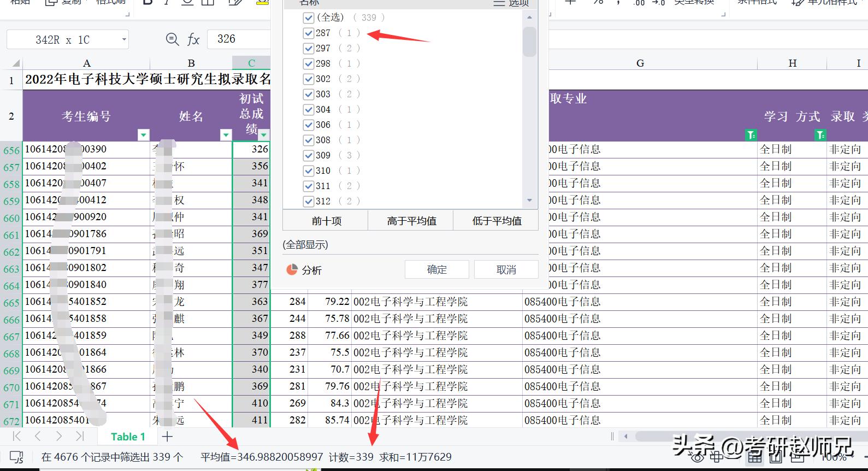Screen dimensions: 868x471
Task: Select column H header
Action: coord(792,63)
